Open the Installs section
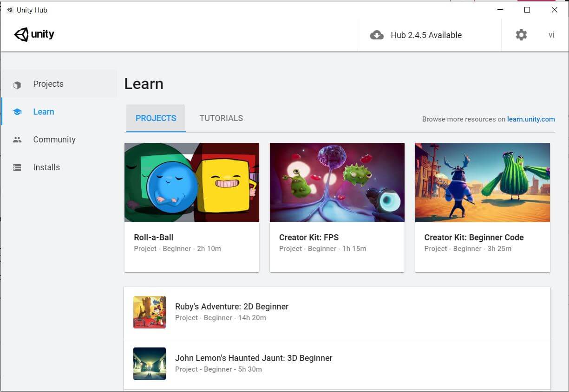Screen dimensions: 569x392 (59, 167)
